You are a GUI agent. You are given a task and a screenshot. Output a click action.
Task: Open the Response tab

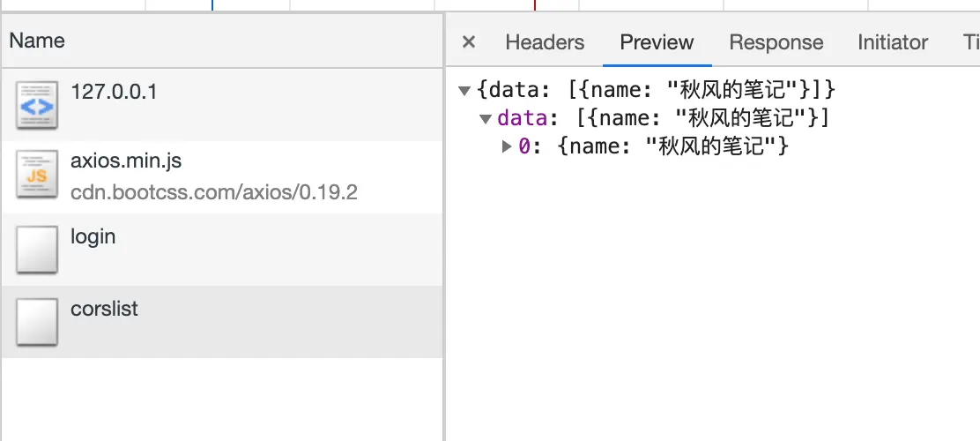(x=776, y=42)
